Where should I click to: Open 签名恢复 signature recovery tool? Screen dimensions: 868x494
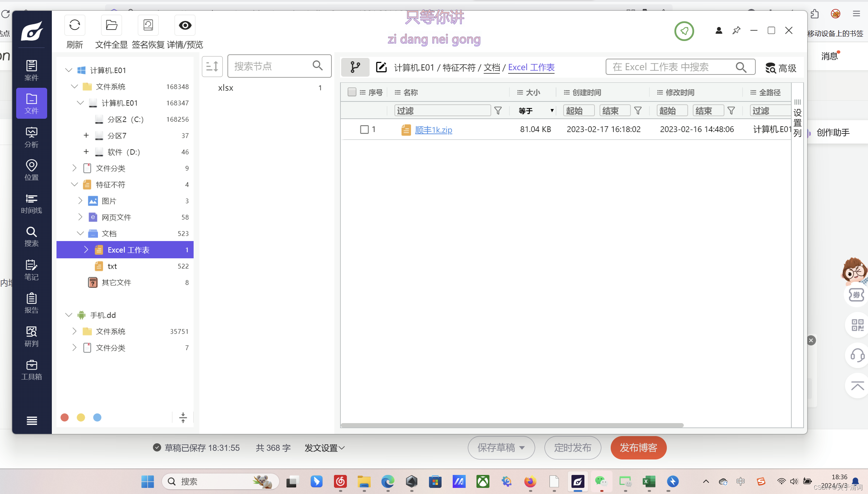click(x=148, y=25)
